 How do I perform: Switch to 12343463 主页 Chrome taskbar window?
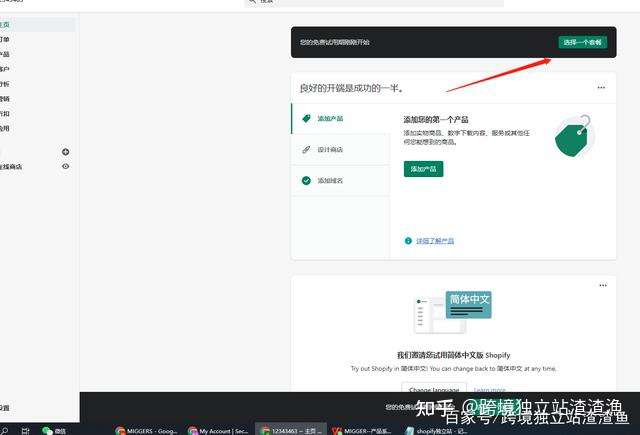(x=291, y=431)
